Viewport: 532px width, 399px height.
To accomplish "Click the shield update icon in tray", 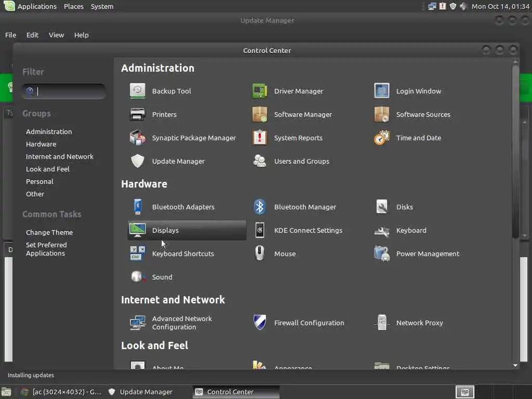I will coord(453,6).
